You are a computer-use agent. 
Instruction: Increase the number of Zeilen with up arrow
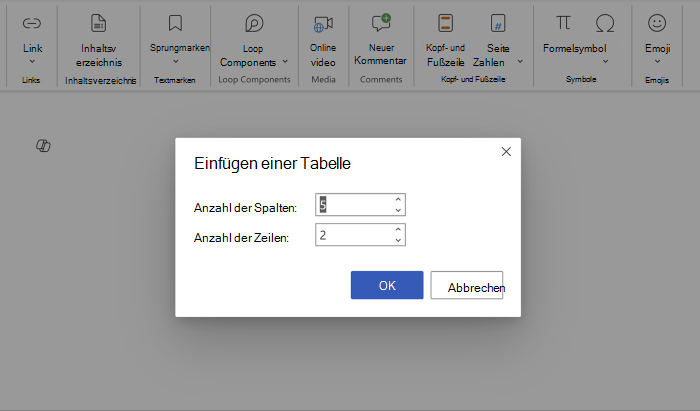[398, 229]
